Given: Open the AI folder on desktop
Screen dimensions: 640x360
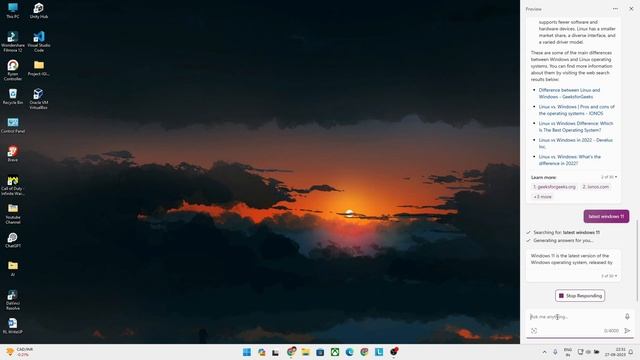Looking at the screenshot, I should coord(13,269).
